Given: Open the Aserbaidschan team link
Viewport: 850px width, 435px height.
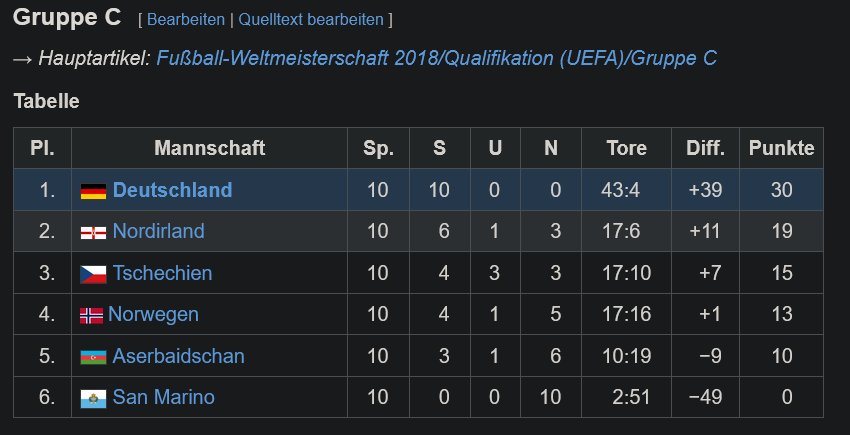Looking at the screenshot, I should pos(178,356).
